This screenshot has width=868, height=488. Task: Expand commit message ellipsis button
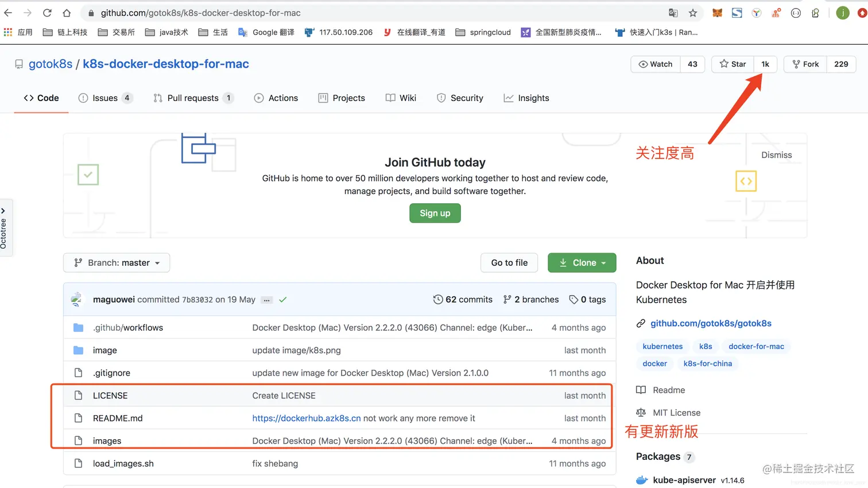click(x=266, y=300)
